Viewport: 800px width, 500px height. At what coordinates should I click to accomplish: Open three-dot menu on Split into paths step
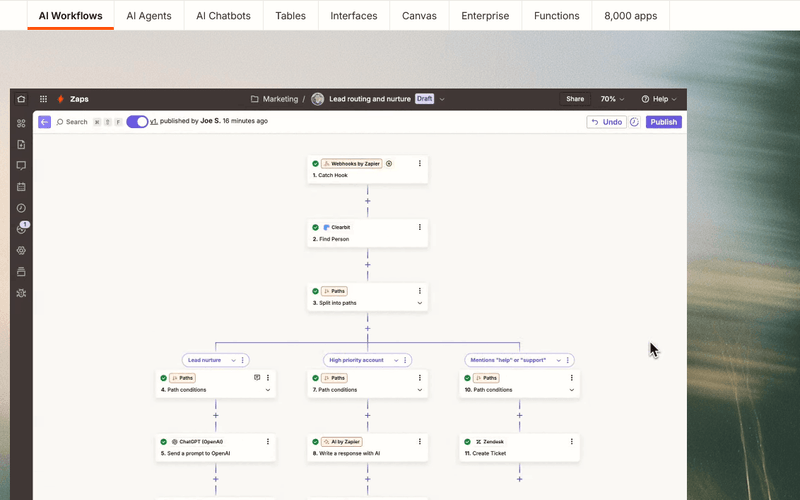[420, 291]
